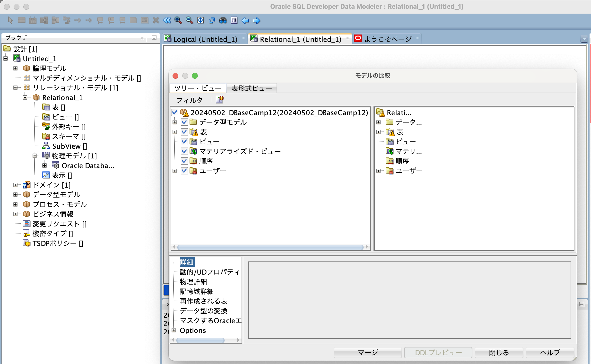Navigate back with the blue left arrow

(x=245, y=21)
